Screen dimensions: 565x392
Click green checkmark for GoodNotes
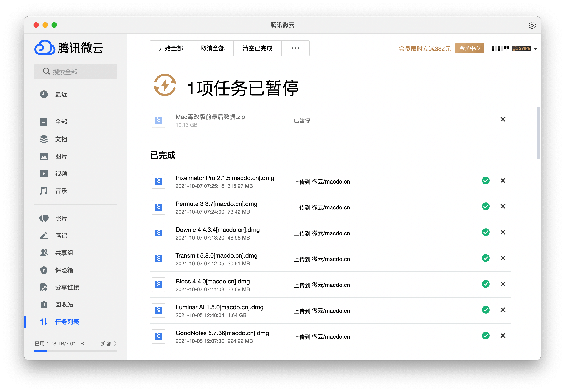tap(486, 336)
